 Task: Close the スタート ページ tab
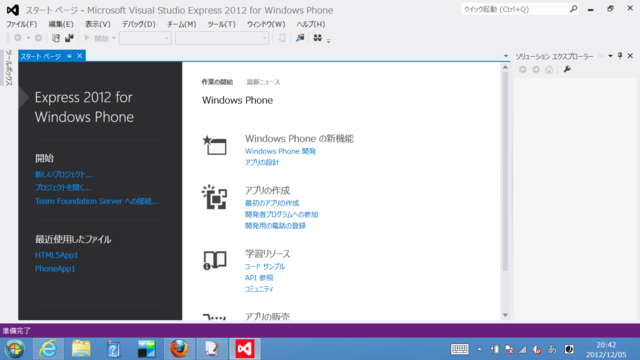(x=80, y=56)
